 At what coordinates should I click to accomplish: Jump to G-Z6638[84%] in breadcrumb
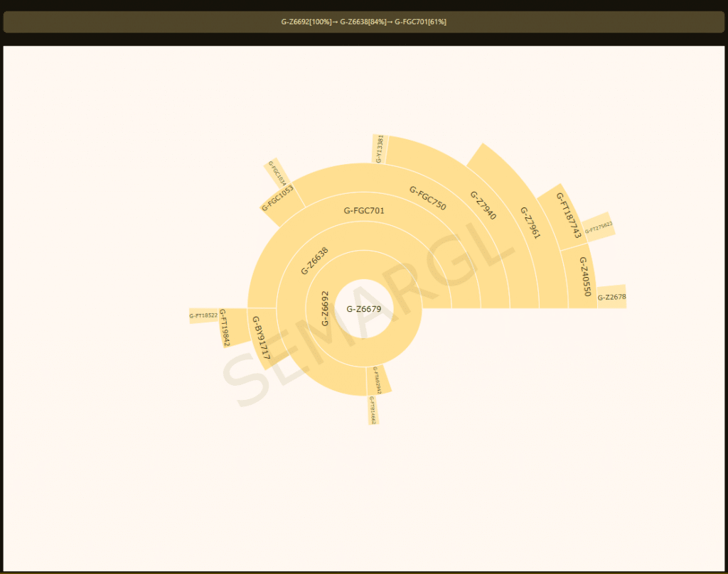pyautogui.click(x=363, y=22)
